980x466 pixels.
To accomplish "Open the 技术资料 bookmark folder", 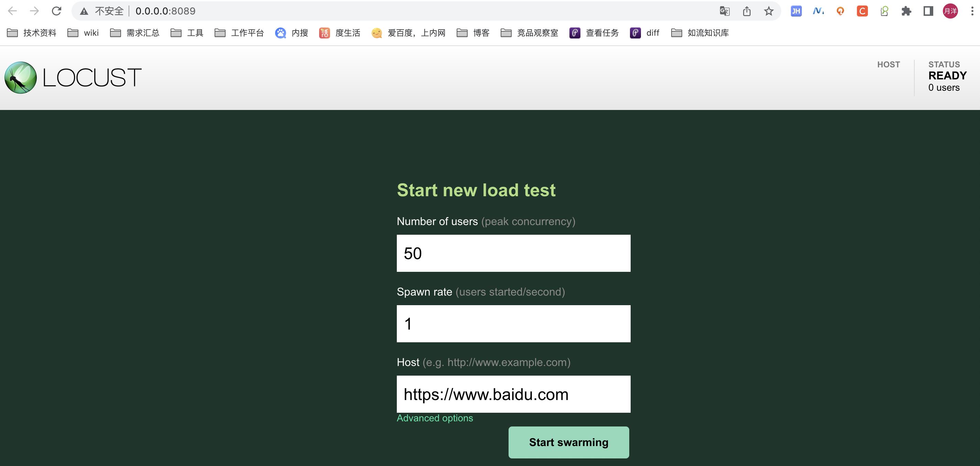I will click(x=32, y=33).
